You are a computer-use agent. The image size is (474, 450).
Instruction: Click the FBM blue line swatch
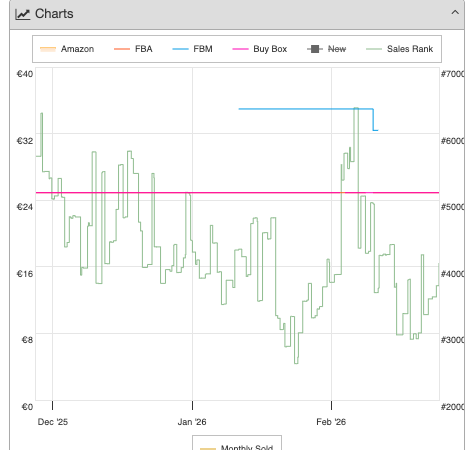(x=180, y=49)
